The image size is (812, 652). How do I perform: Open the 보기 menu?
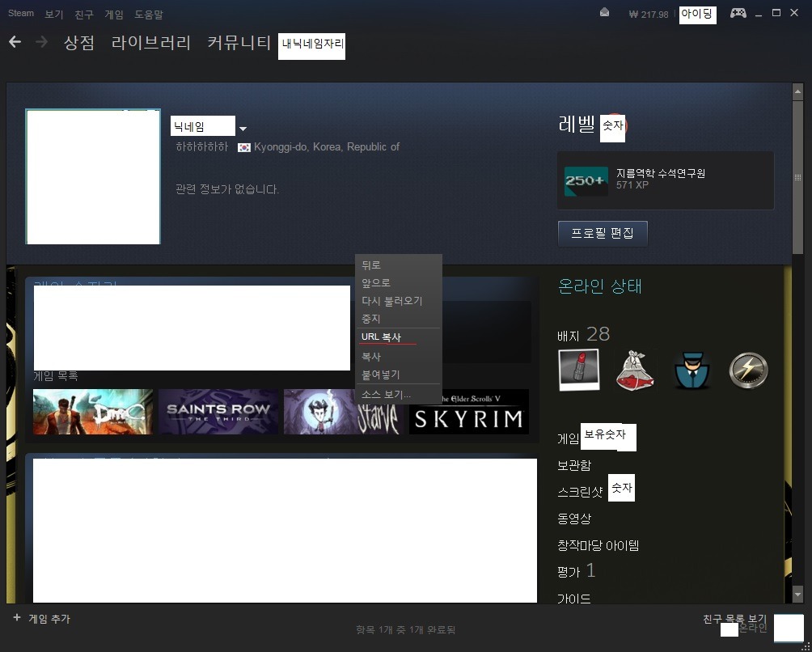tap(54, 15)
